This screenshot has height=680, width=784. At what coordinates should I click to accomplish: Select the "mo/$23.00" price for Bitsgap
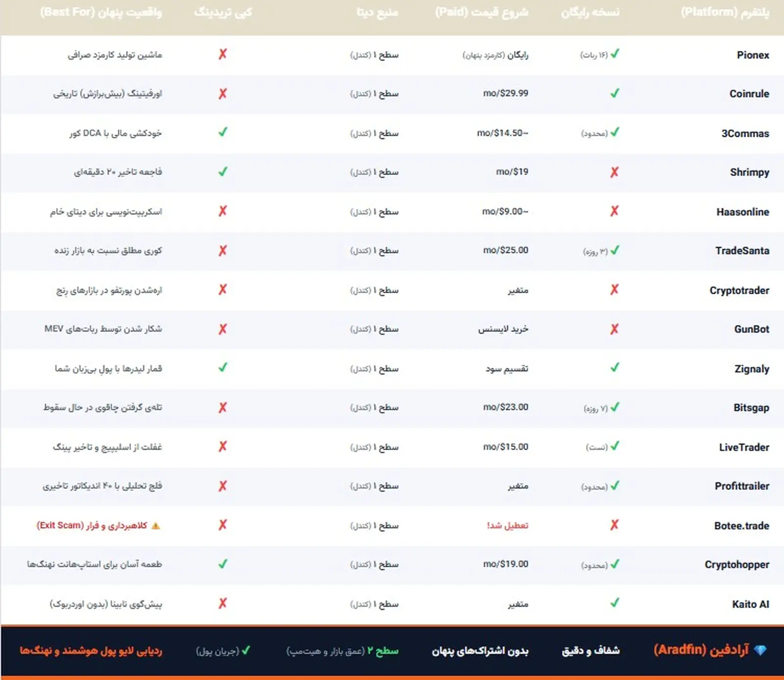(506, 407)
